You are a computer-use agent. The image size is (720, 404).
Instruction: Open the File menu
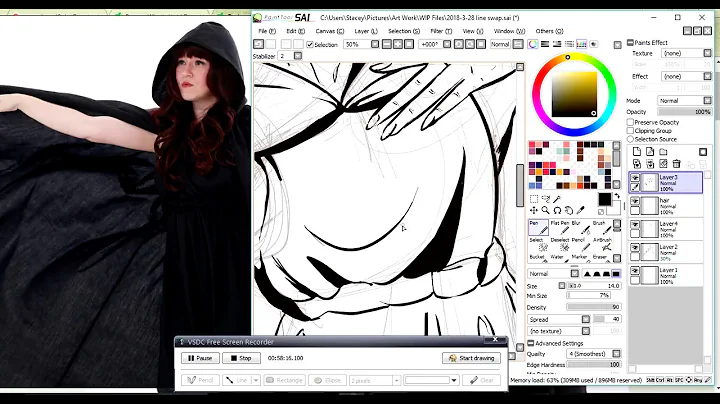click(x=267, y=31)
